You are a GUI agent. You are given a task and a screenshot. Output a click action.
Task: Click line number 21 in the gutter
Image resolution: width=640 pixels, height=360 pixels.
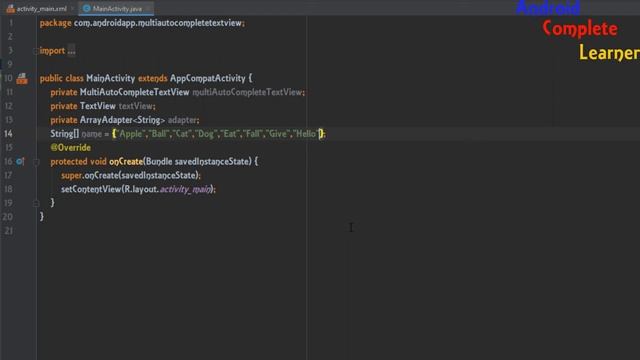[8, 231]
